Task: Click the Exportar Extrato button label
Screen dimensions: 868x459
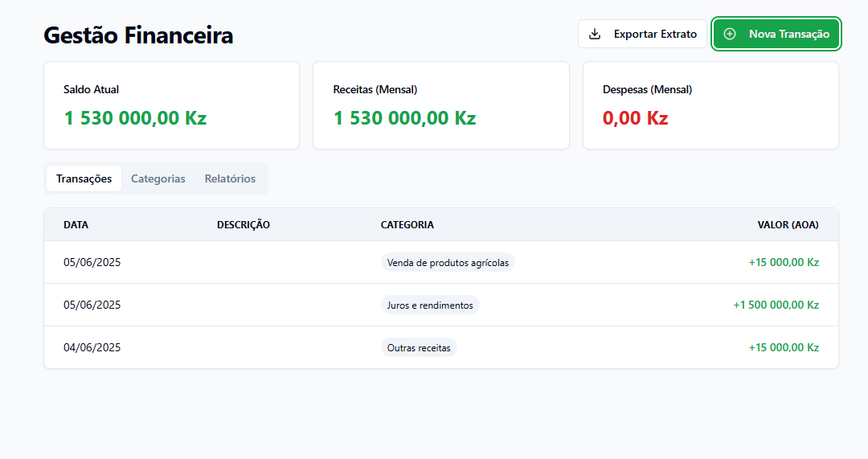Action: (655, 34)
